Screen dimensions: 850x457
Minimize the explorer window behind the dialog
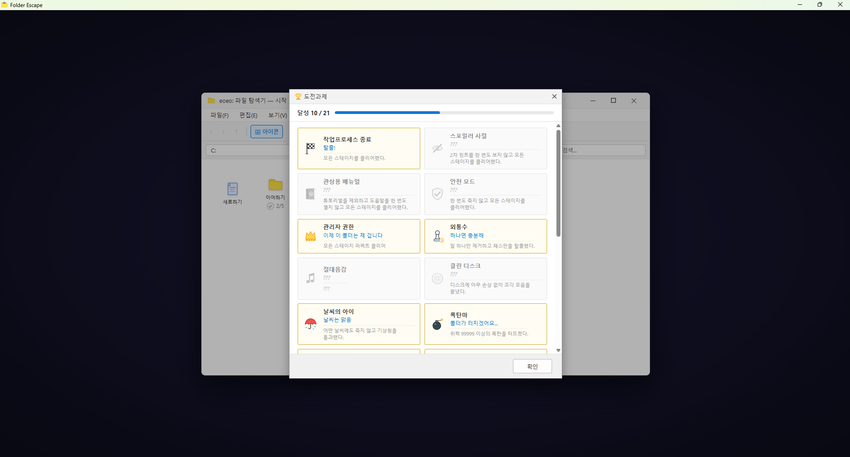593,100
